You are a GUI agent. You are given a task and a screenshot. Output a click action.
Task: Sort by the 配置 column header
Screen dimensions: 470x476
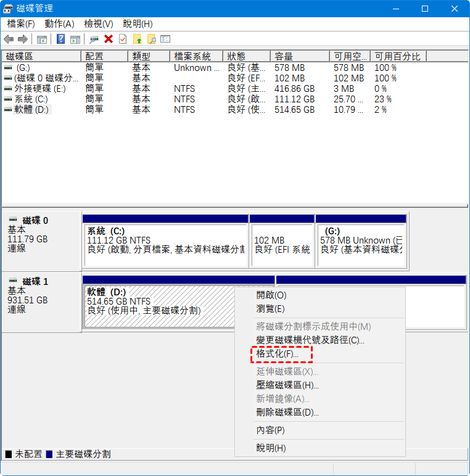[104, 57]
